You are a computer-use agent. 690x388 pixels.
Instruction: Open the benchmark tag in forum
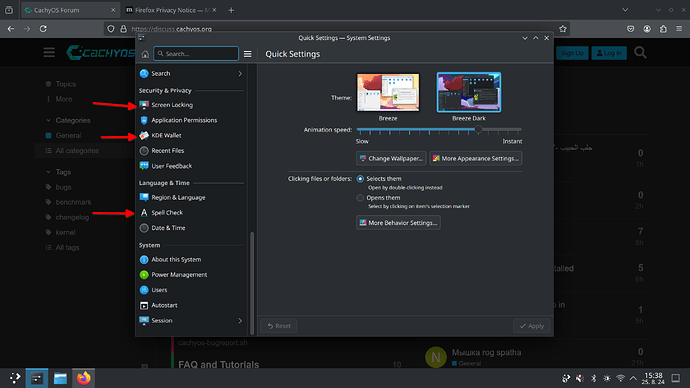(73, 202)
